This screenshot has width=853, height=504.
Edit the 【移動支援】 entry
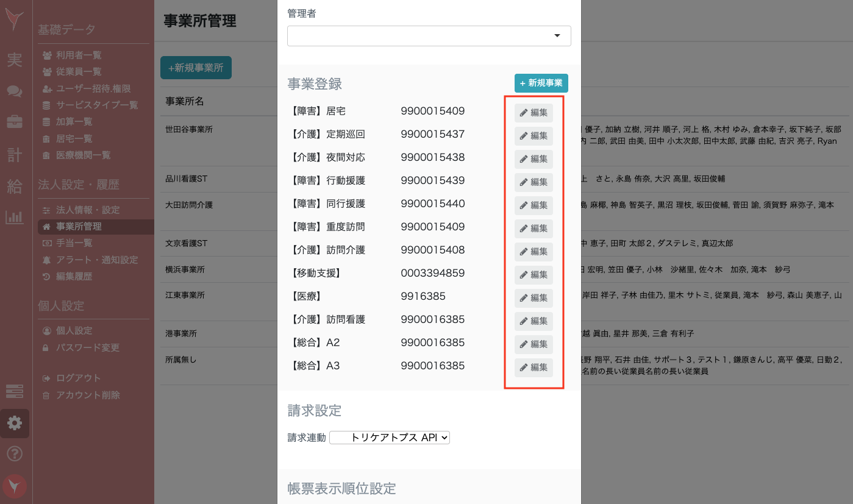534,275
